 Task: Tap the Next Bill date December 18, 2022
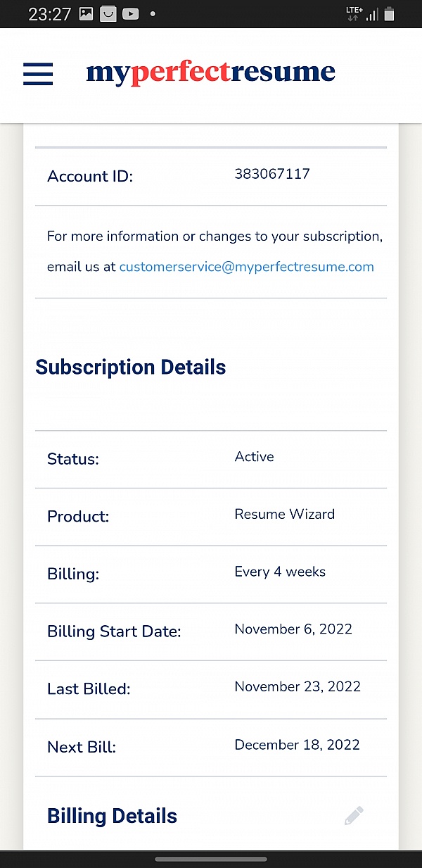[x=297, y=745]
